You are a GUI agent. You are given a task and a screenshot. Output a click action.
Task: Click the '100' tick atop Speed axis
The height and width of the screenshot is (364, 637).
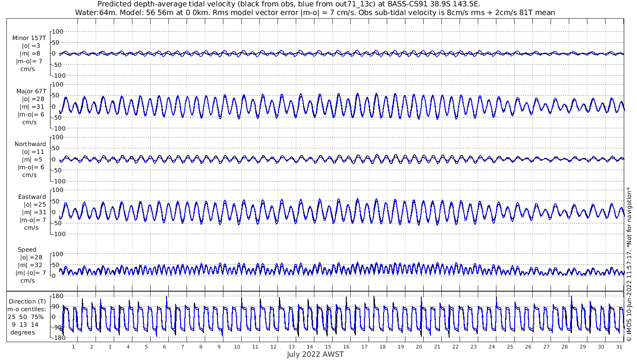click(x=58, y=254)
